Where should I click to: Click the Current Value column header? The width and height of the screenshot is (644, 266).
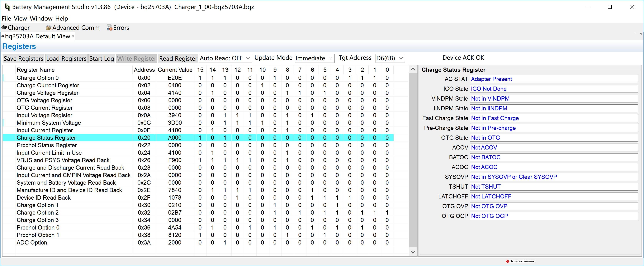(x=175, y=70)
